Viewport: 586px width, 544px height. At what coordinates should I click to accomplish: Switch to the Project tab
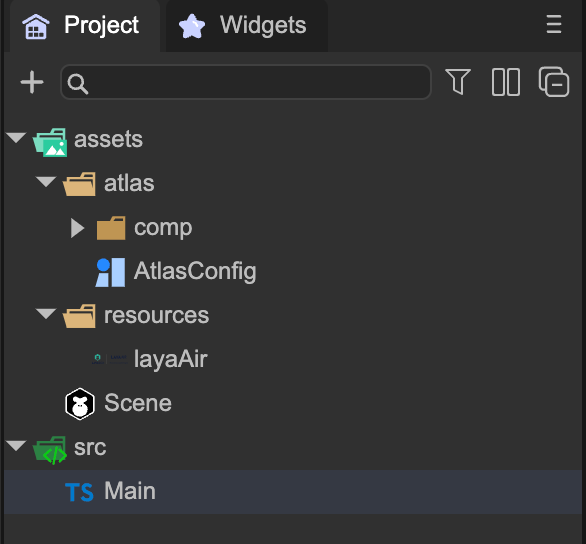[85, 26]
